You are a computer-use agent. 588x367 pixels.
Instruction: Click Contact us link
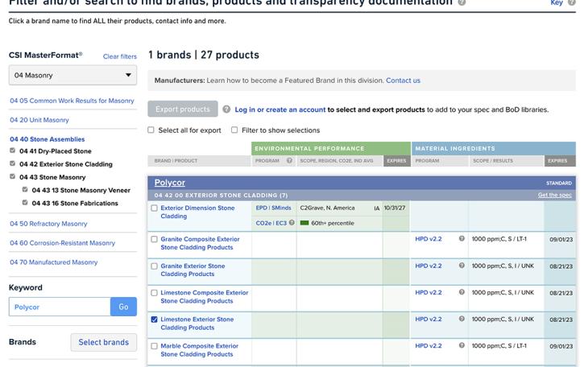click(403, 80)
